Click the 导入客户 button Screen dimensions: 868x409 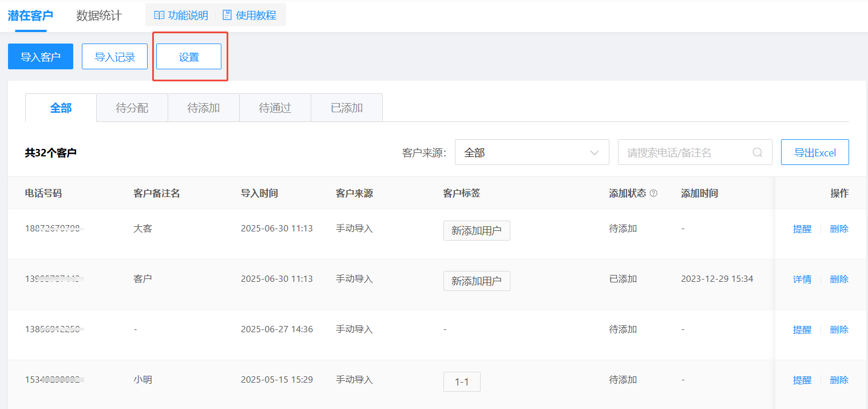click(x=41, y=57)
